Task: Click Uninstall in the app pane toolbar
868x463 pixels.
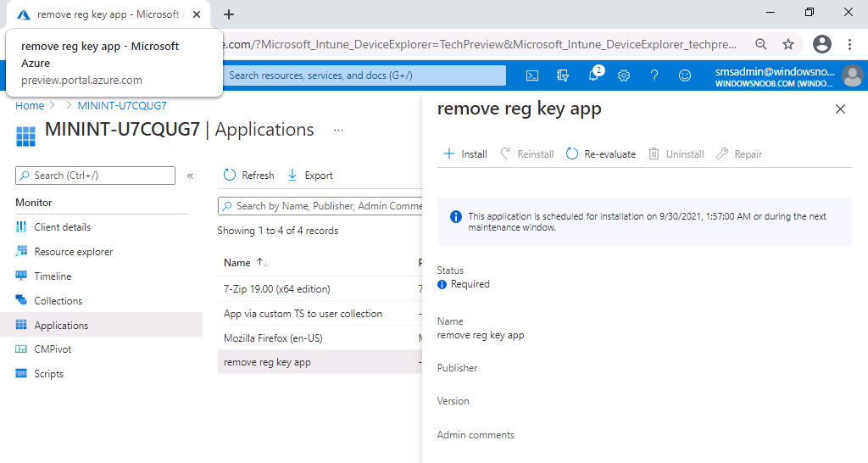Action: pos(676,154)
